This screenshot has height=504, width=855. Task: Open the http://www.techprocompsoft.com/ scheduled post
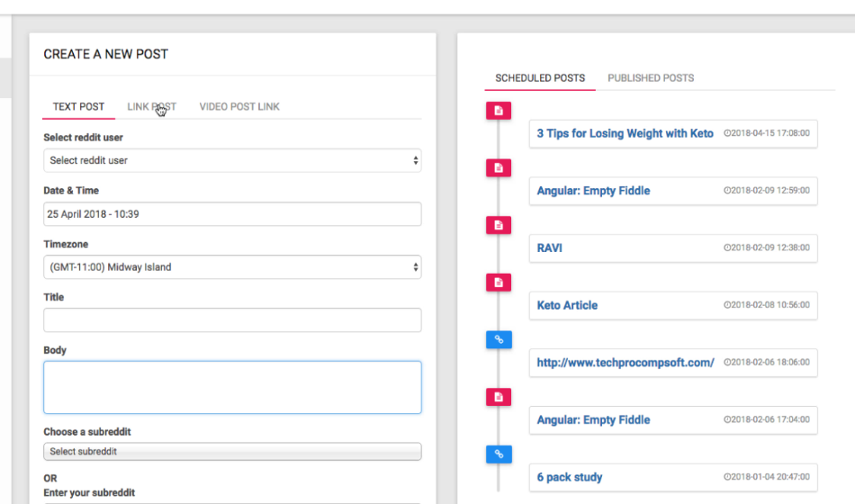point(625,363)
